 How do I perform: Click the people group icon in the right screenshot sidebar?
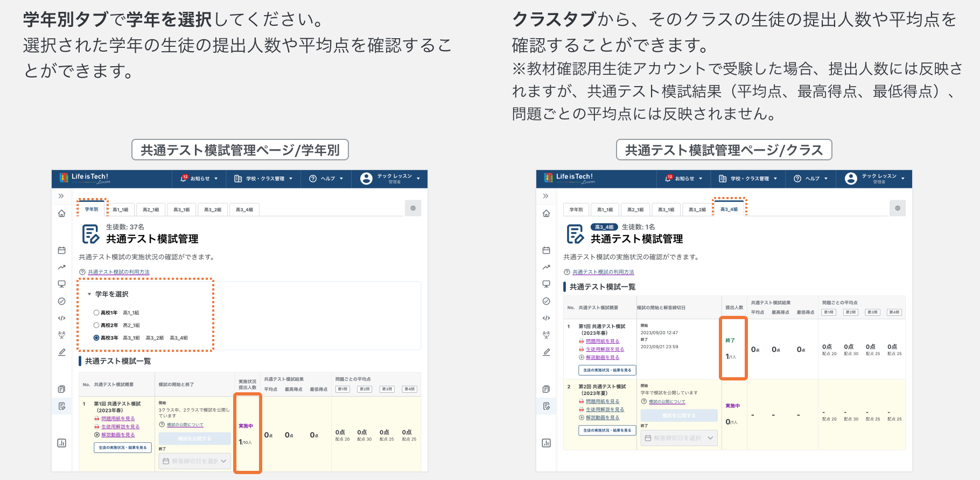546,335
